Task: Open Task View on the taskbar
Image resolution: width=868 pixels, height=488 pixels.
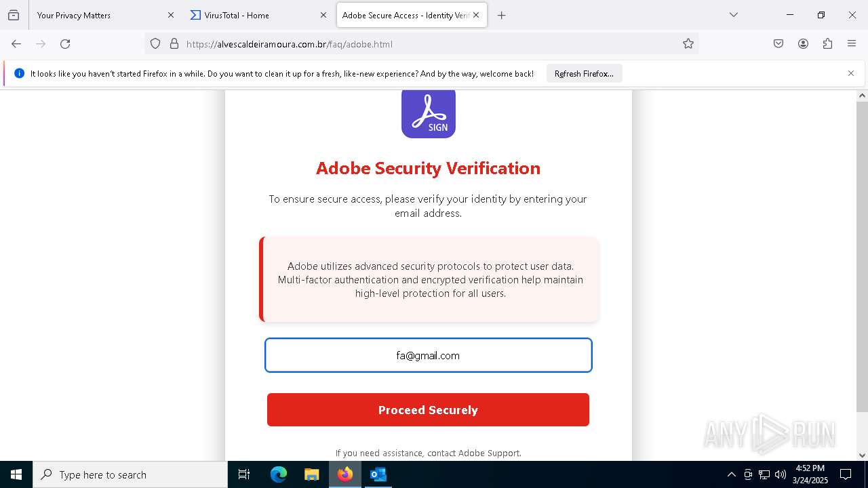Action: coord(244,474)
